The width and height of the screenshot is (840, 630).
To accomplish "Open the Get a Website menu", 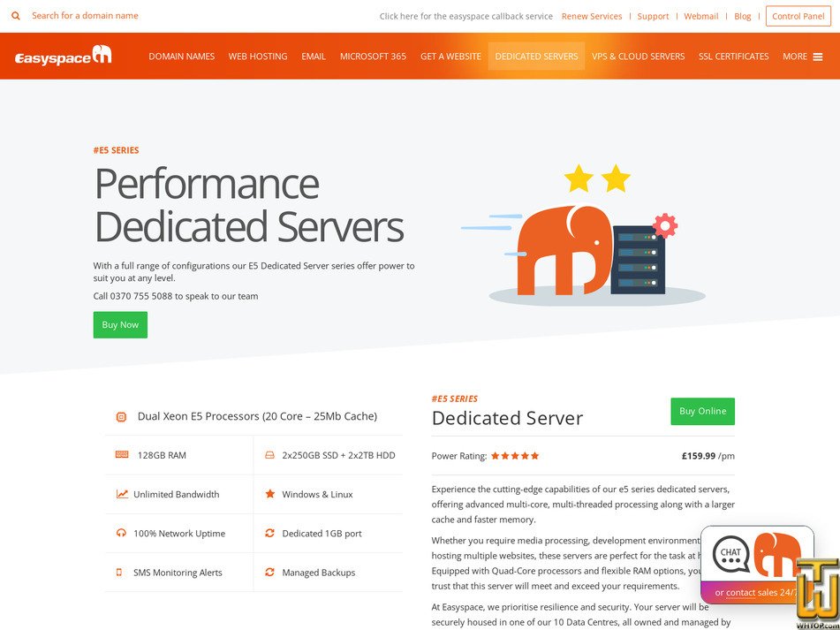I will click(450, 57).
